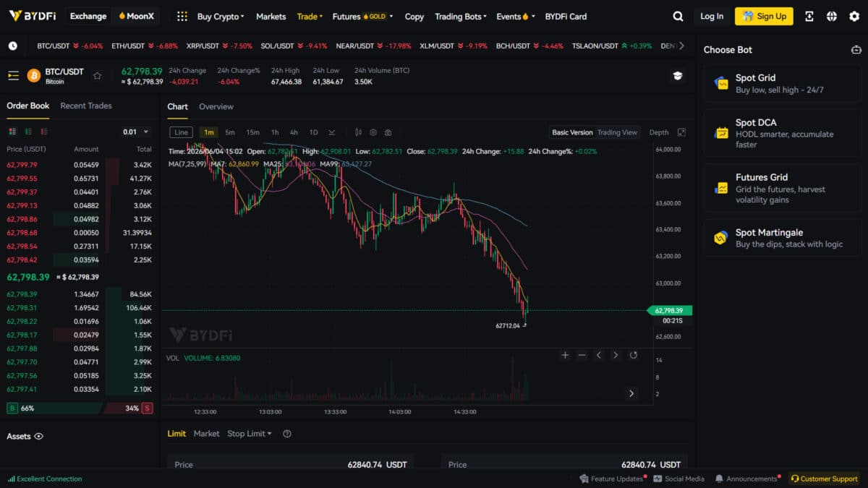Click the BYDFi logo
The height and width of the screenshot is (488, 868).
click(33, 16)
